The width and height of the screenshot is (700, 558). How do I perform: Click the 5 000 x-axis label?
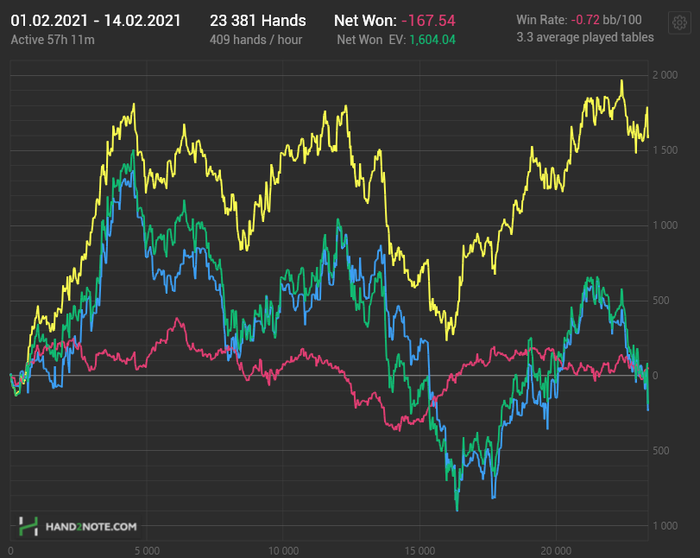(x=147, y=551)
